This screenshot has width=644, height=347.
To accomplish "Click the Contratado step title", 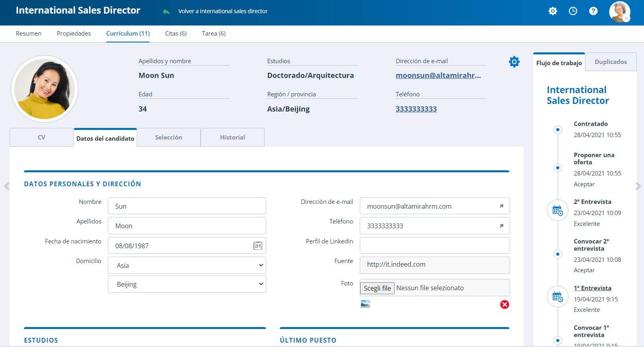I will pos(590,124).
